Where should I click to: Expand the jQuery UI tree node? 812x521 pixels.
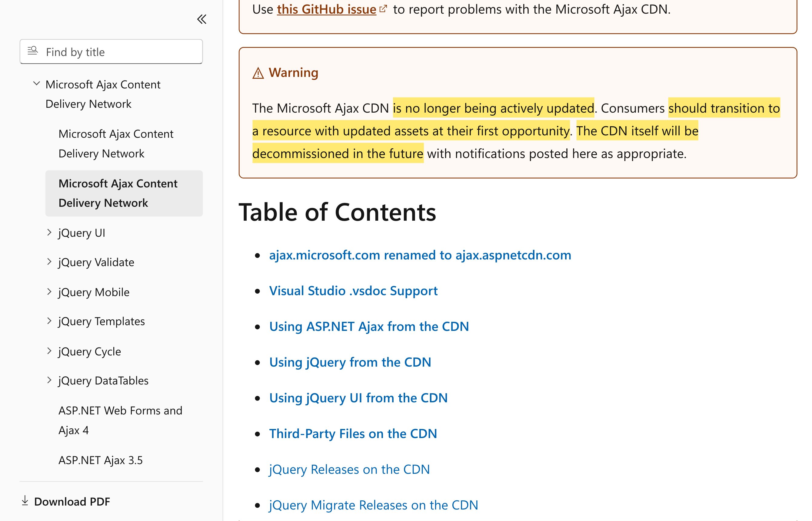pyautogui.click(x=49, y=232)
